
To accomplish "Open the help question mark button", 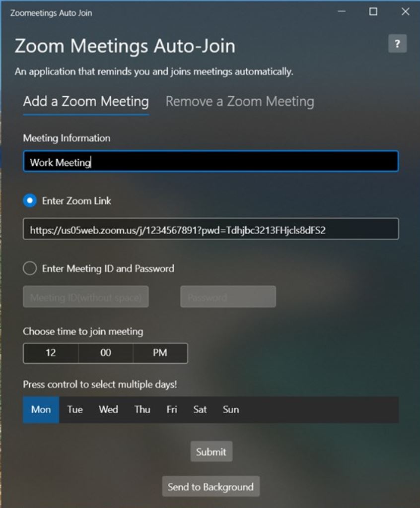I will [x=397, y=44].
